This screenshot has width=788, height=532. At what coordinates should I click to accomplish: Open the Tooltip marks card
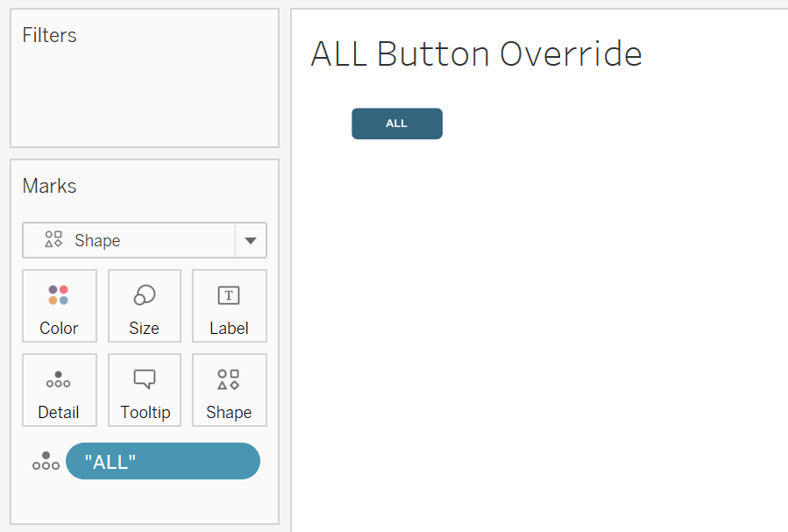[145, 390]
